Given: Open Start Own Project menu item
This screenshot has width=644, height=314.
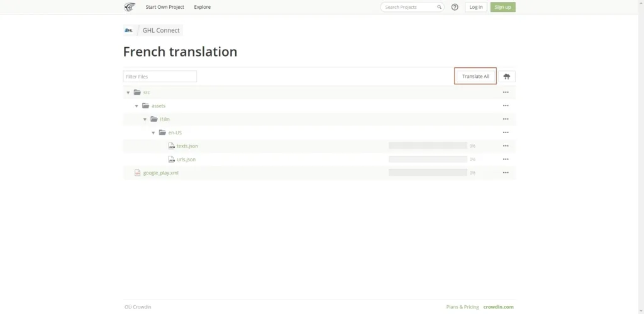Looking at the screenshot, I should click(x=165, y=7).
